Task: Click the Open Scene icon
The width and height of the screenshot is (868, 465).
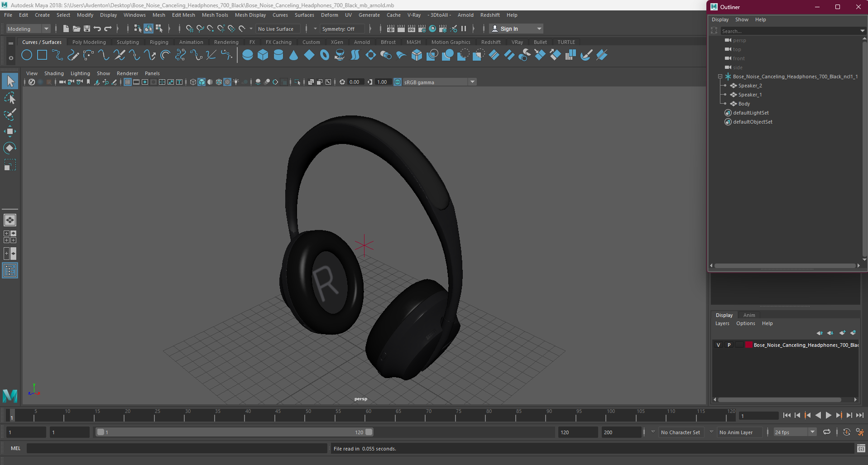Action: pos(76,29)
